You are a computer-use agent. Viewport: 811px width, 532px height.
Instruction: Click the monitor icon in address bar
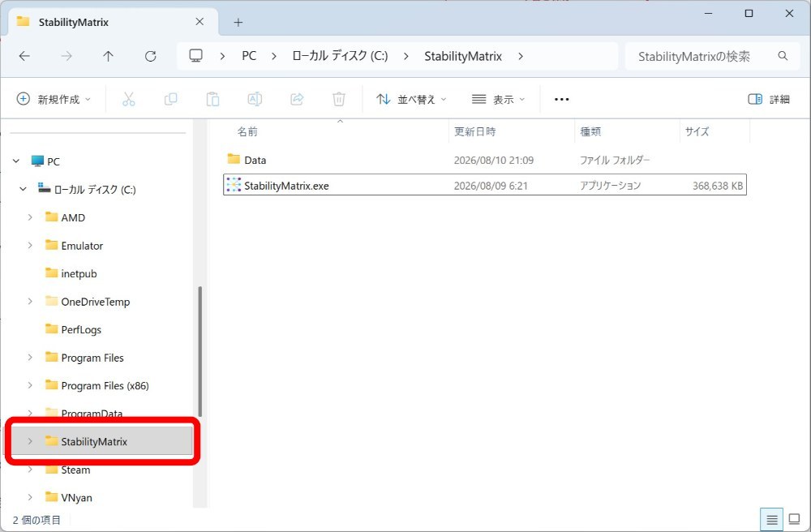(196, 56)
